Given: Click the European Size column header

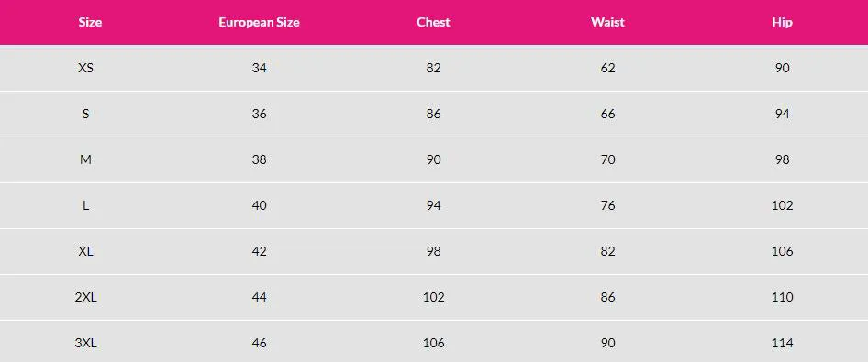Looking at the screenshot, I should point(259,23).
